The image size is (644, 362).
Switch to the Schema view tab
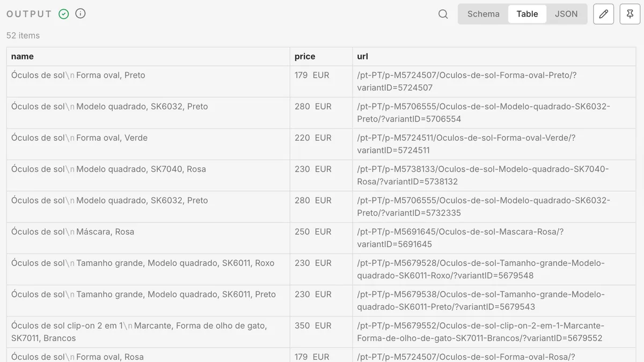coord(483,14)
